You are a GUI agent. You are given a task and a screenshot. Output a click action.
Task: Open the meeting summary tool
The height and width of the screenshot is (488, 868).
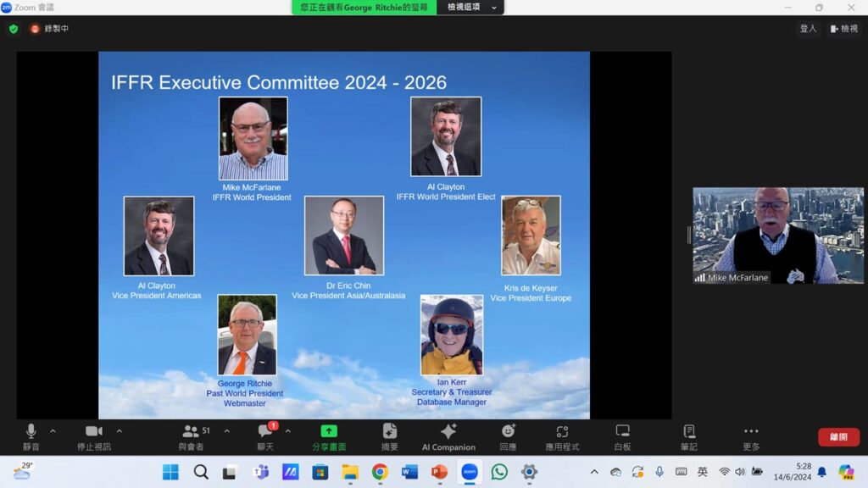coord(390,436)
